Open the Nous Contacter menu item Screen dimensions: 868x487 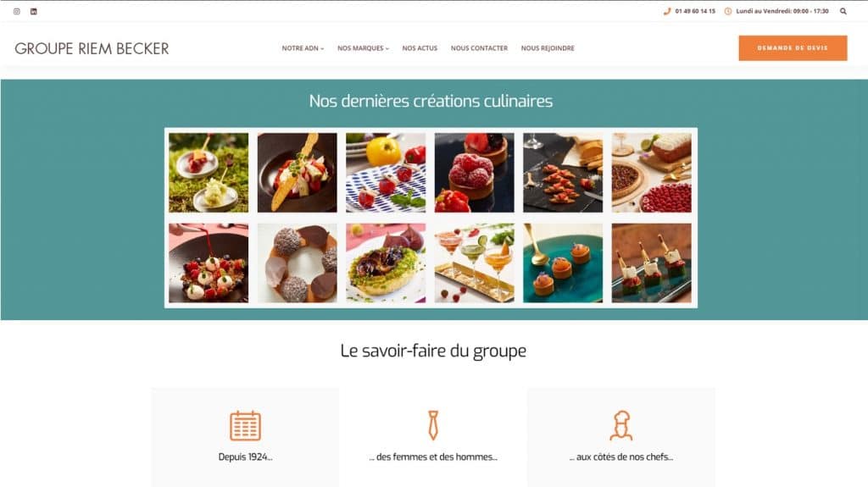click(x=479, y=48)
